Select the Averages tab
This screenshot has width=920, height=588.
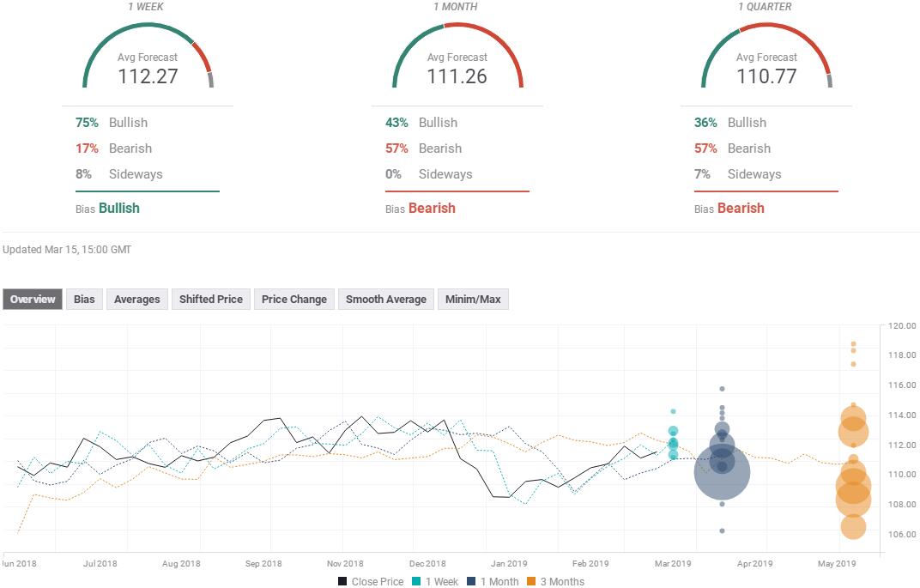point(136,299)
